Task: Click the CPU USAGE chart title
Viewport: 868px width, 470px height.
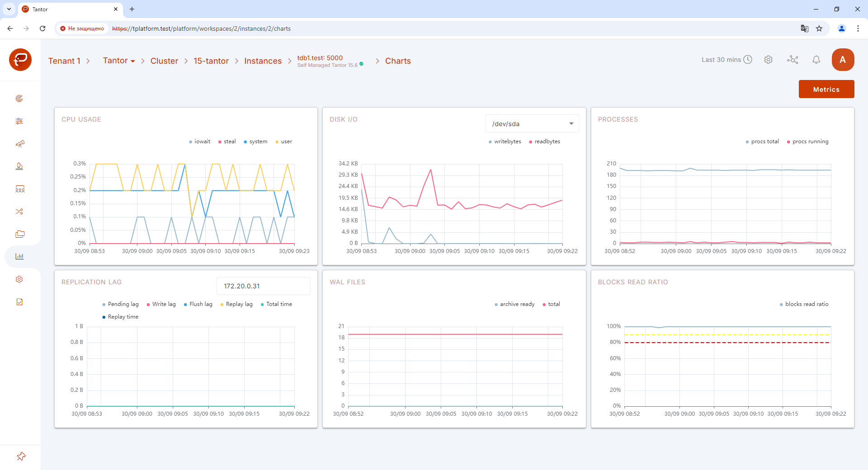Action: click(x=81, y=119)
